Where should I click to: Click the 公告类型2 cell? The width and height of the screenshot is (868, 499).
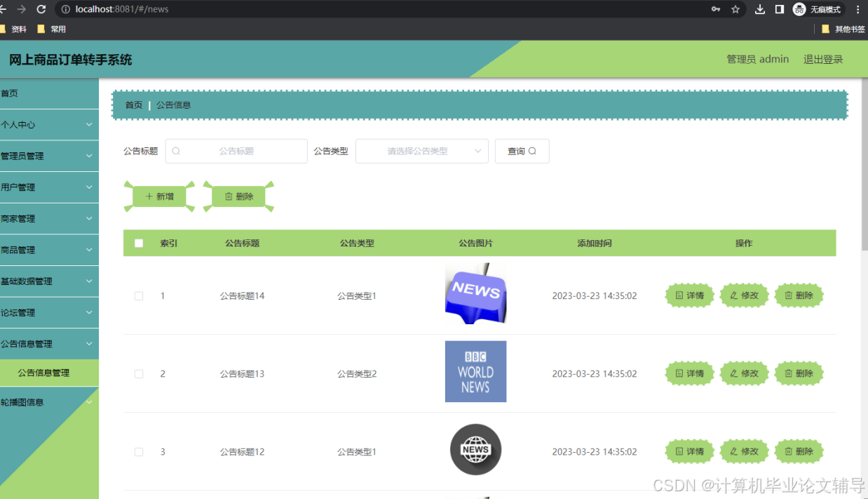357,374
